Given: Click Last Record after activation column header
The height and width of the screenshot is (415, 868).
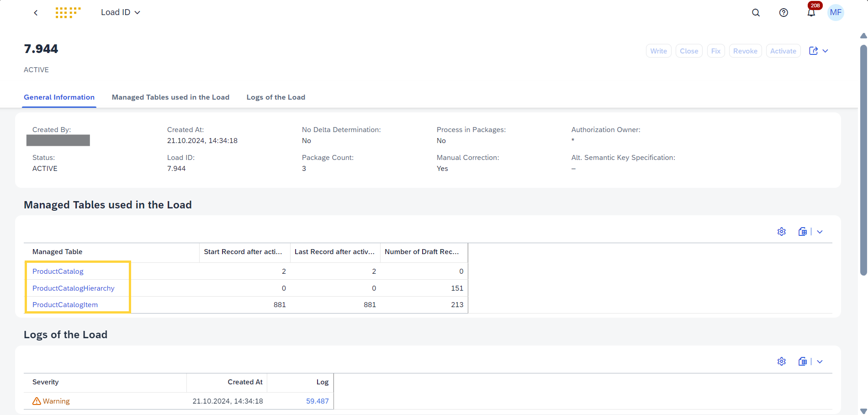Looking at the screenshot, I should [x=335, y=252].
